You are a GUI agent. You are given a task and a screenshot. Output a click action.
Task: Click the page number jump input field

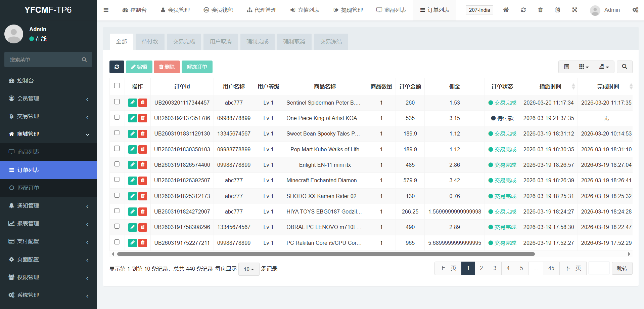click(599, 268)
